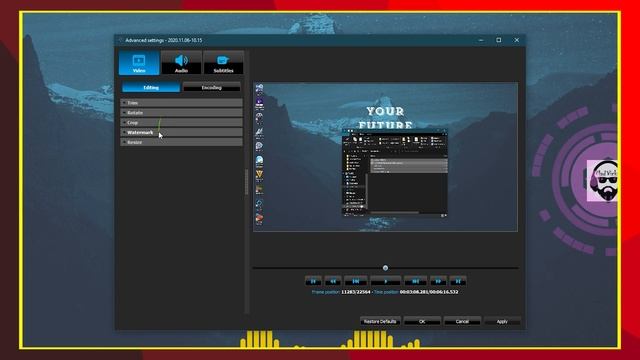Screen dimensions: 640x360
Task: Click the left panel vertical scrollbar
Action: pos(246,182)
